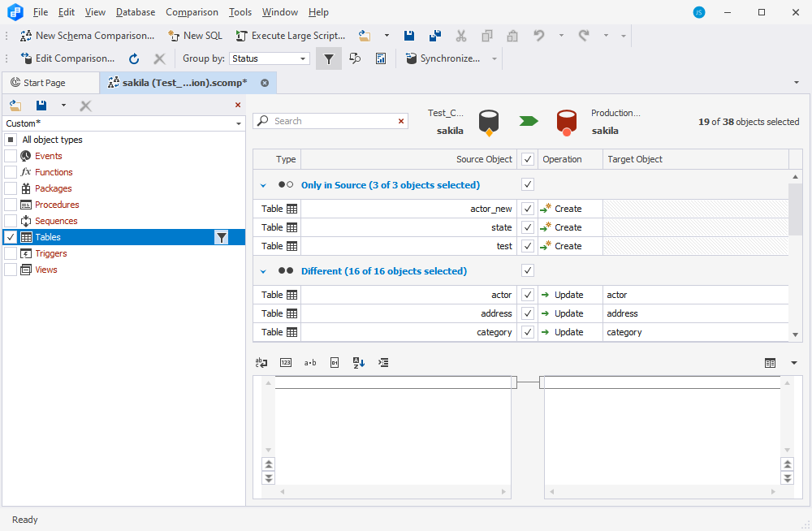Click the load filter folder icon in filter panel
812x531 pixels.
[x=15, y=106]
